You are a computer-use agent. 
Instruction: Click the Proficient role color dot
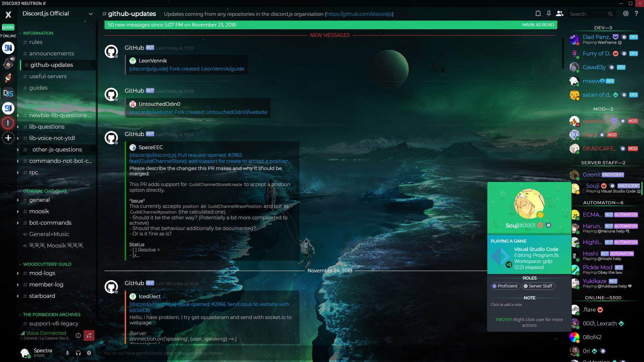coord(494,286)
